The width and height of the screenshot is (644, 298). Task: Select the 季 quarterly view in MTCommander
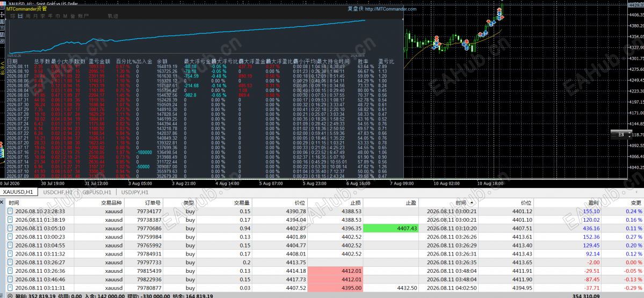[43, 16]
